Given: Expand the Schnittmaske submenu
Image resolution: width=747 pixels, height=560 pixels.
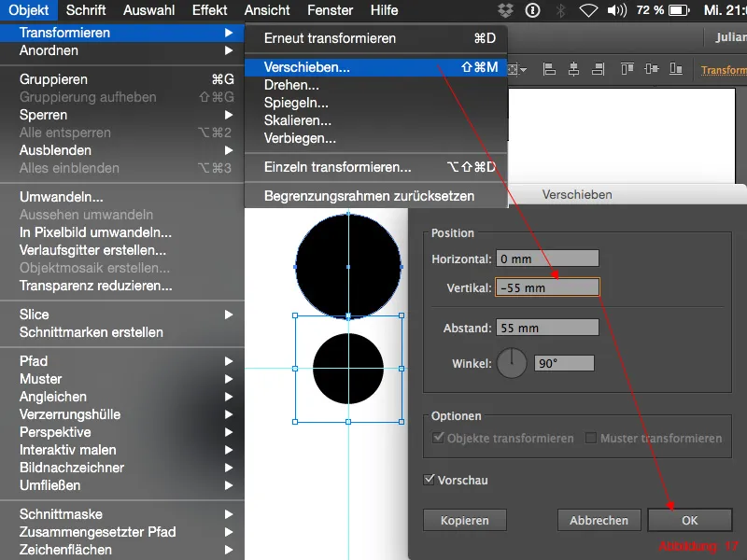Looking at the screenshot, I should [122, 514].
